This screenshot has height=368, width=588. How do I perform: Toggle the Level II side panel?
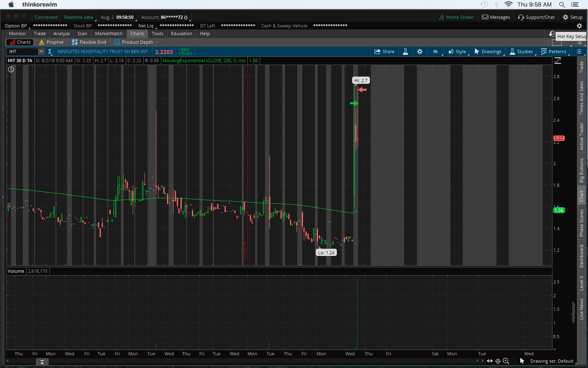coord(581,283)
